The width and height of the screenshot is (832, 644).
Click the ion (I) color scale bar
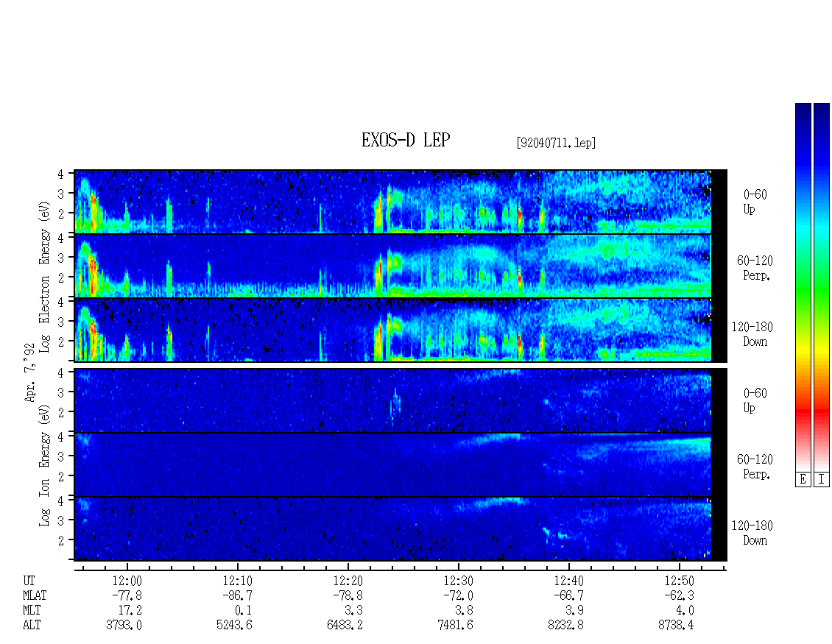pyautogui.click(x=822, y=286)
